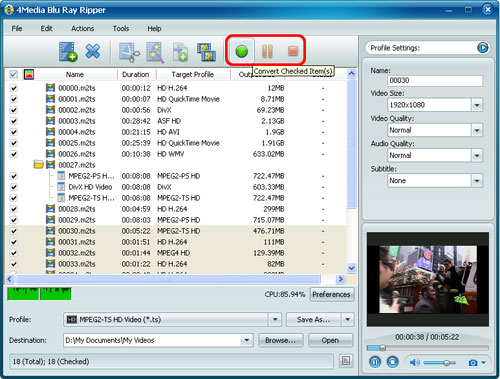Uncheck the 00026.m2ts checkbox
Viewport: 500px width, 379px height.
pyautogui.click(x=14, y=154)
